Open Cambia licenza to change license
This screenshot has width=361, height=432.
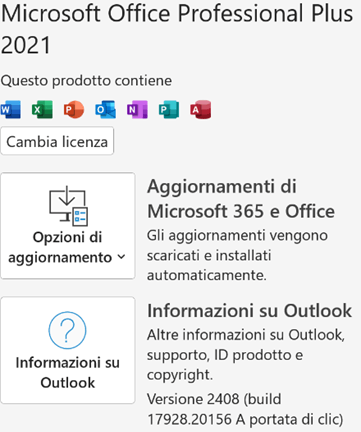tap(57, 141)
